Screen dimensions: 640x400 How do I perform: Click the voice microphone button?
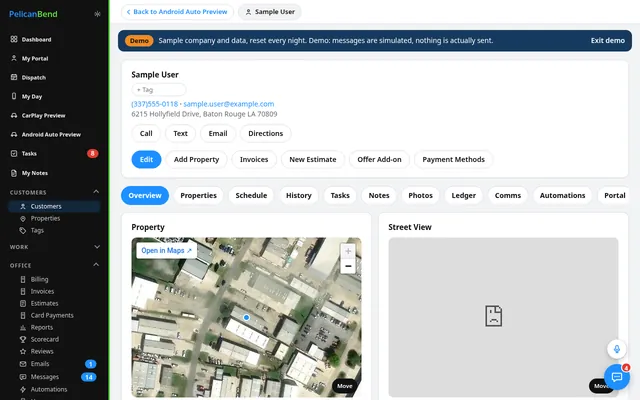click(617, 349)
